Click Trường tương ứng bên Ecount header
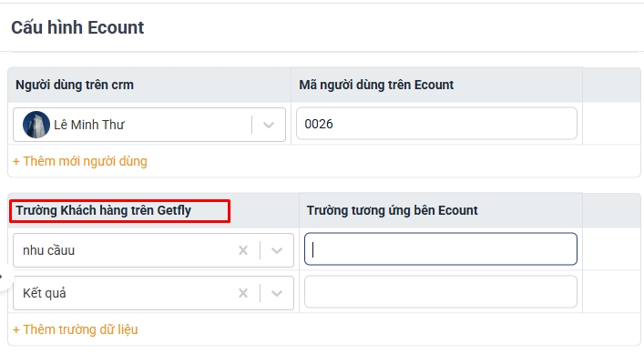 coord(393,210)
